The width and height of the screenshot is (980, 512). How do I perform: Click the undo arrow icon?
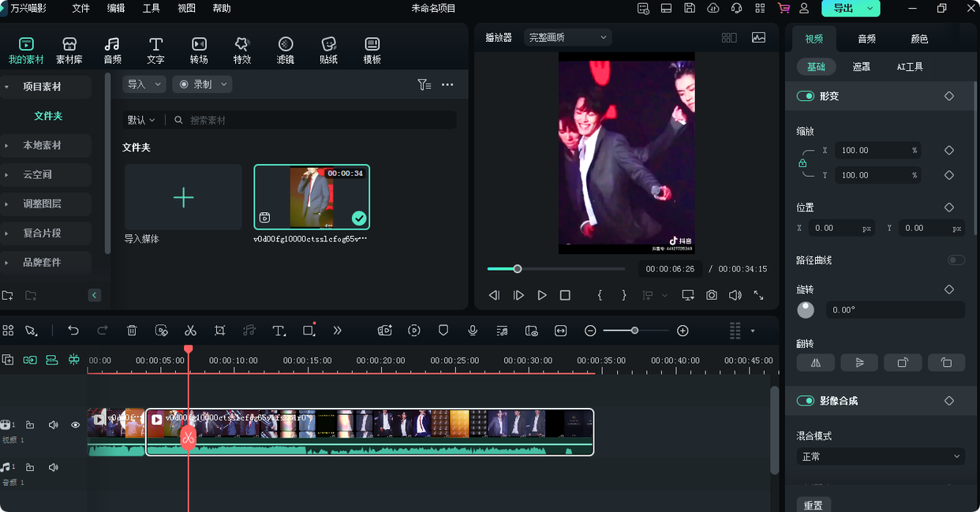pyautogui.click(x=73, y=331)
